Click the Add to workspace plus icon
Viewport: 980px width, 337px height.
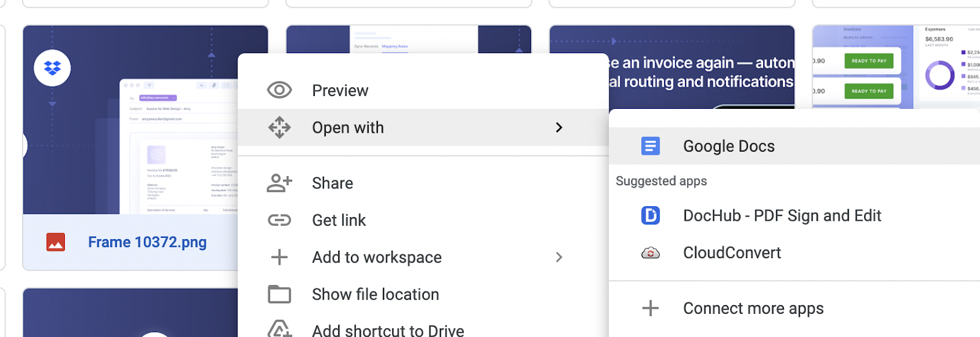(x=279, y=257)
